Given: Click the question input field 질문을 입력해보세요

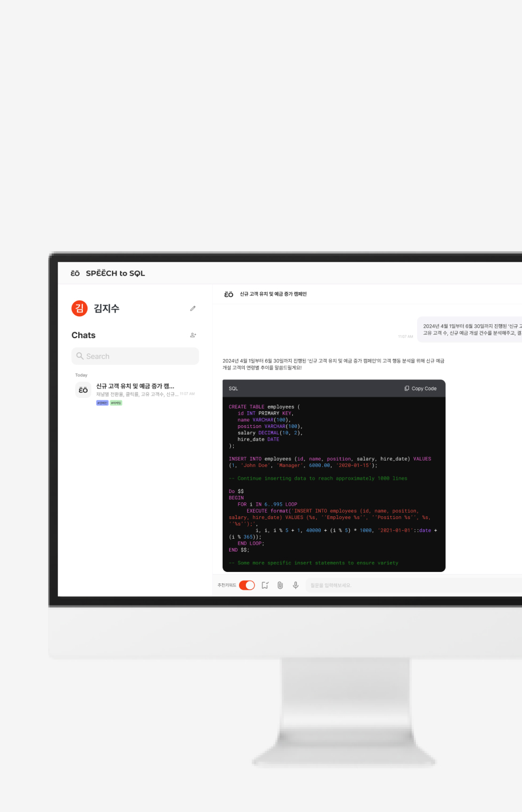Looking at the screenshot, I should (413, 585).
